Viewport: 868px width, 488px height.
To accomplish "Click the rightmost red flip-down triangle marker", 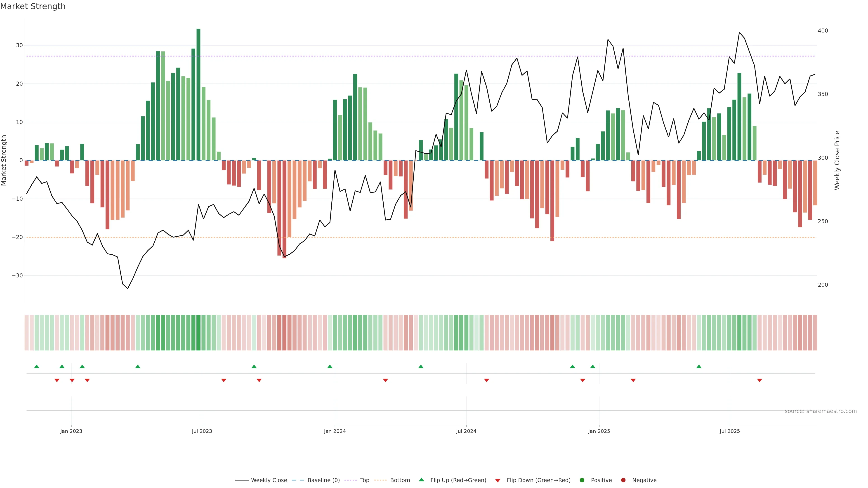I will click(759, 380).
